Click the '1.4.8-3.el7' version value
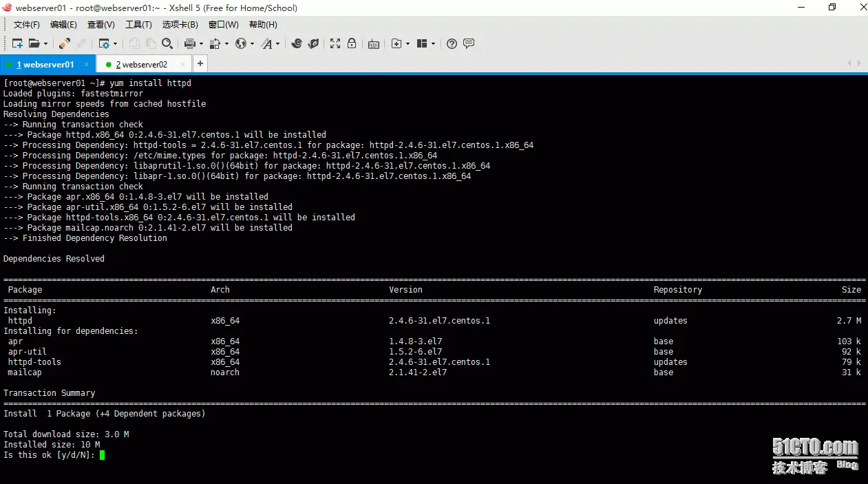The height and width of the screenshot is (484, 868). coord(416,341)
